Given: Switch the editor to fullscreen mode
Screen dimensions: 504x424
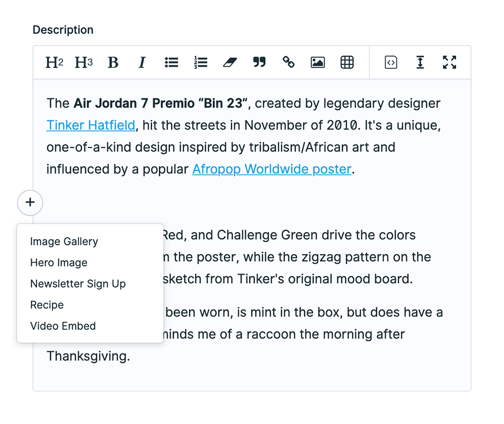Looking at the screenshot, I should tap(450, 63).
